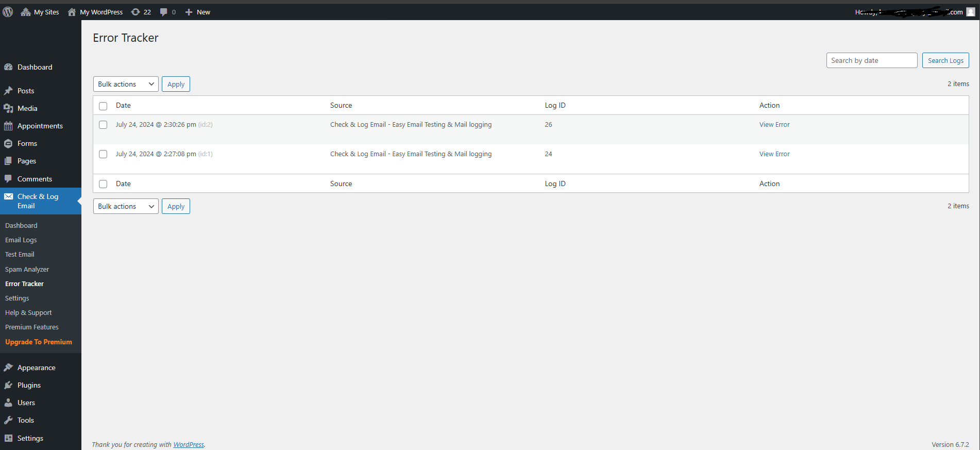Click the Log ID 24 cell

pos(548,154)
